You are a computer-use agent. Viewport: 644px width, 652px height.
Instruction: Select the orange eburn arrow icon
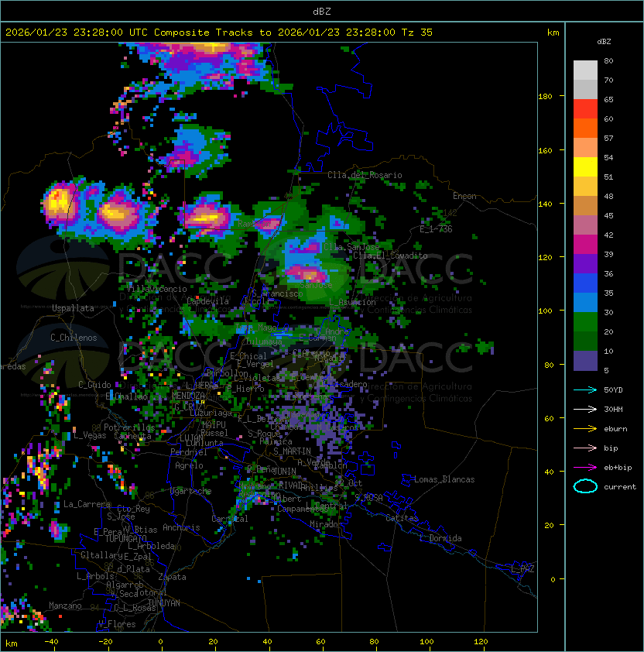point(585,428)
